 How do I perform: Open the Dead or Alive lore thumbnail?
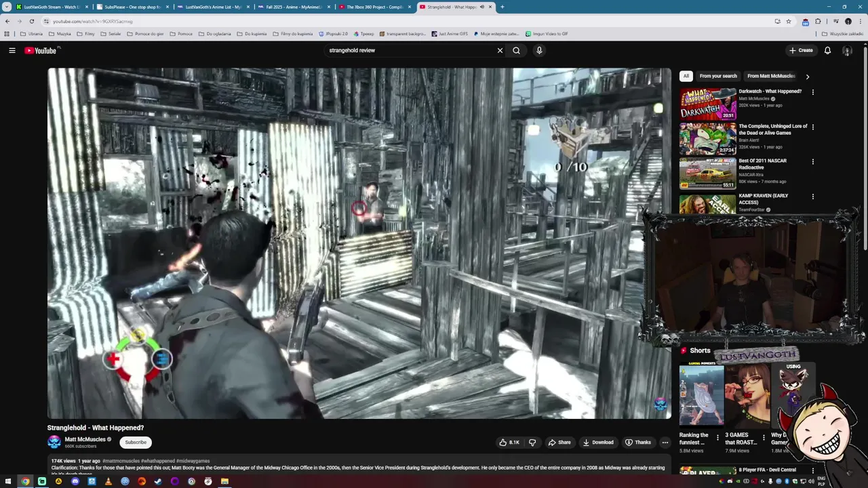708,138
